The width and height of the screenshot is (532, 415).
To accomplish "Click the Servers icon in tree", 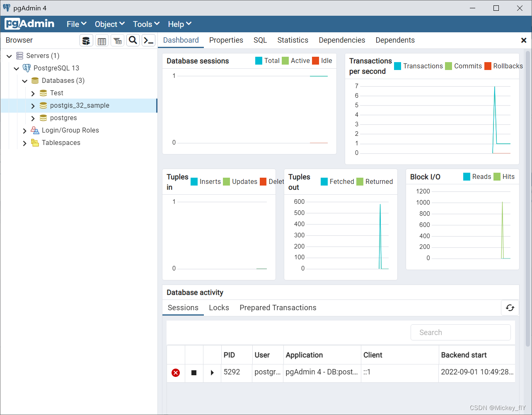I will coord(19,55).
